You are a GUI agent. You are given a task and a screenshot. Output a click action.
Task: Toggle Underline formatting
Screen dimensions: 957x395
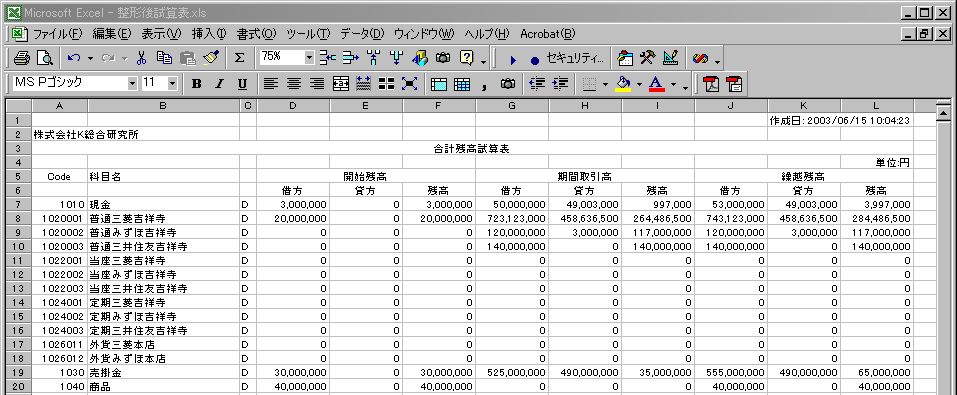click(242, 84)
